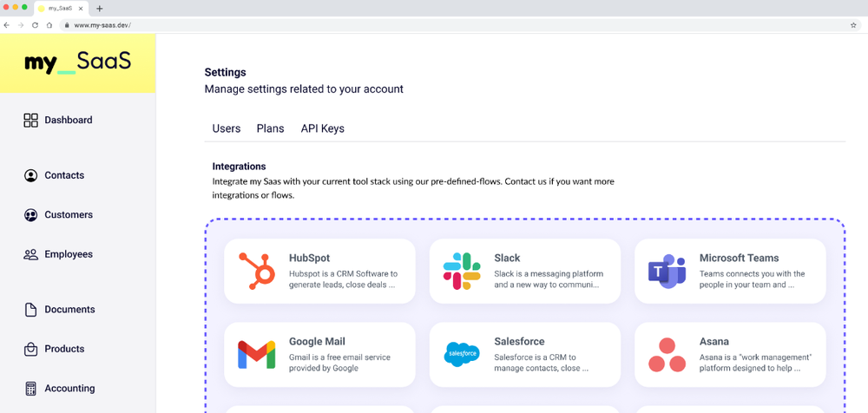Close the my_SaaS browser tab
The image size is (868, 413).
pos(81,9)
